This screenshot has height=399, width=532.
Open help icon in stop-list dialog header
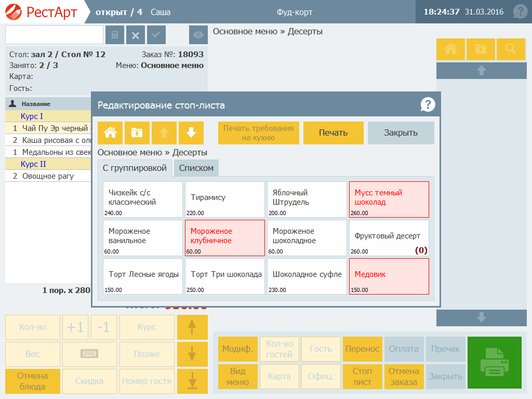tap(428, 104)
